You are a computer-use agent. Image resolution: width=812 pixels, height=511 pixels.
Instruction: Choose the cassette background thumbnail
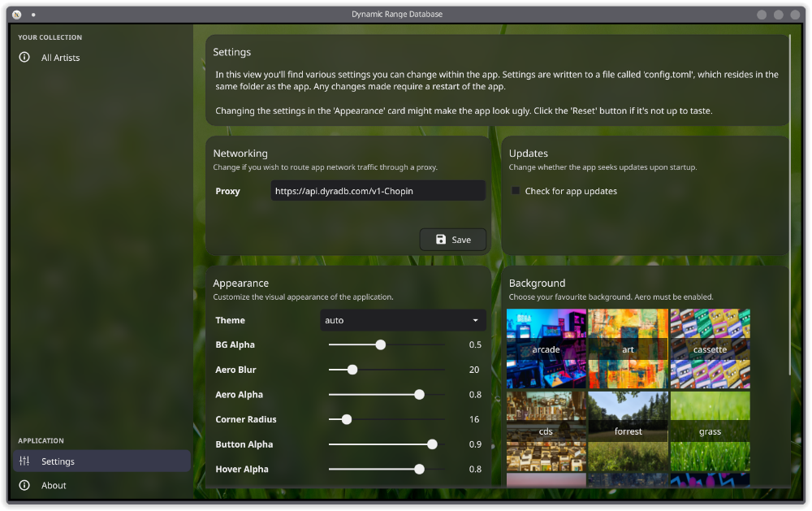point(710,349)
